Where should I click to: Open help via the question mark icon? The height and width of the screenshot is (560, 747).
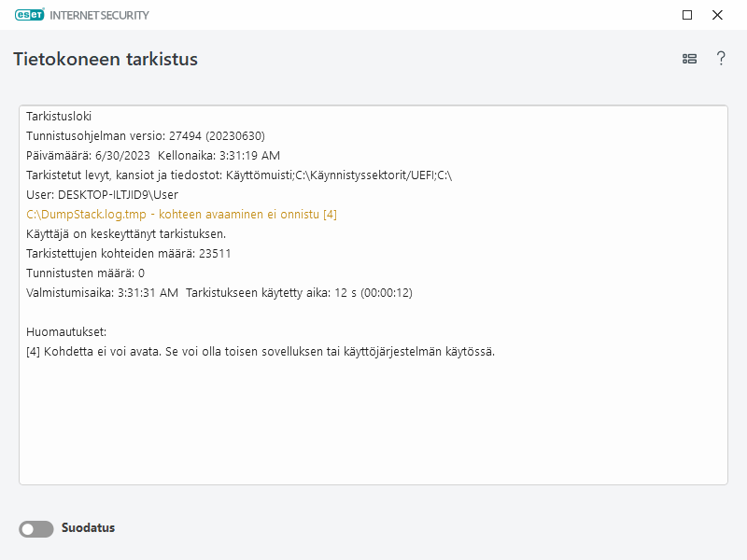pyautogui.click(x=720, y=58)
